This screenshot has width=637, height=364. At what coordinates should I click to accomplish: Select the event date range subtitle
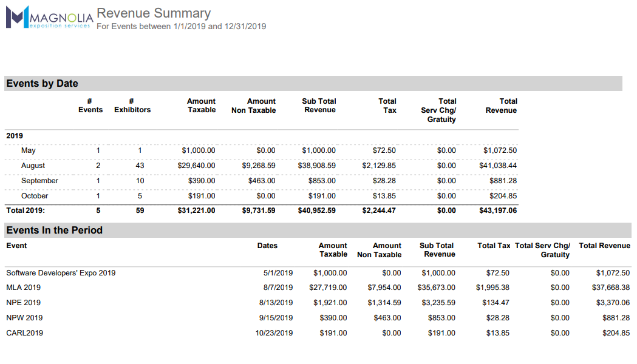181,27
